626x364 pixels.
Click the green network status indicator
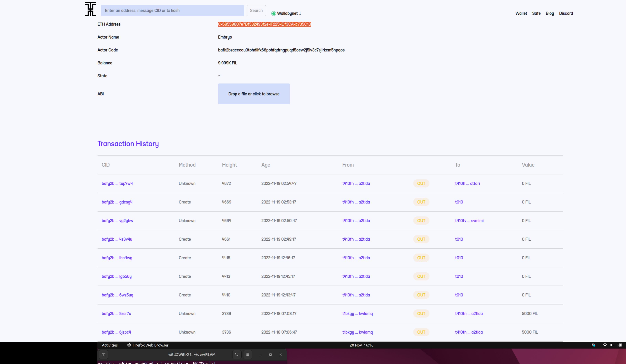pyautogui.click(x=273, y=13)
